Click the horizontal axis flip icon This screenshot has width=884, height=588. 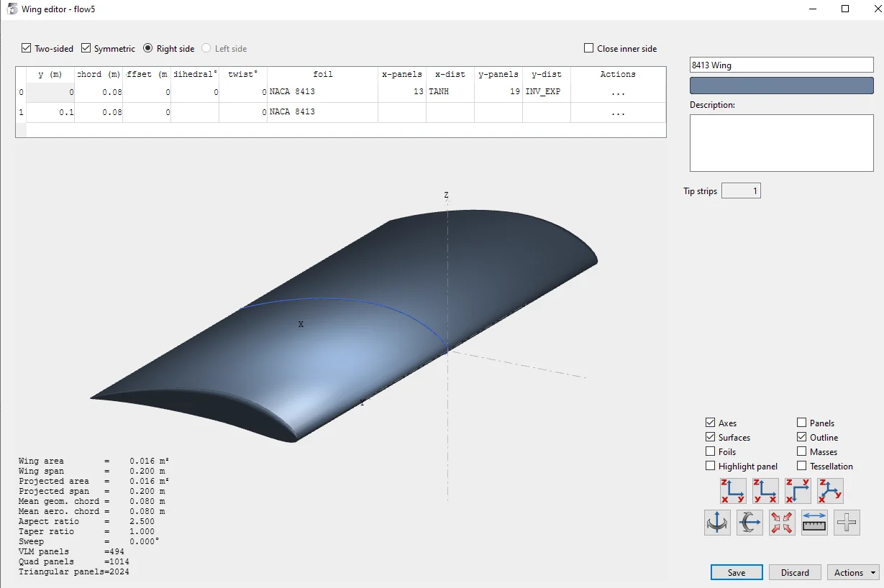[x=749, y=523]
